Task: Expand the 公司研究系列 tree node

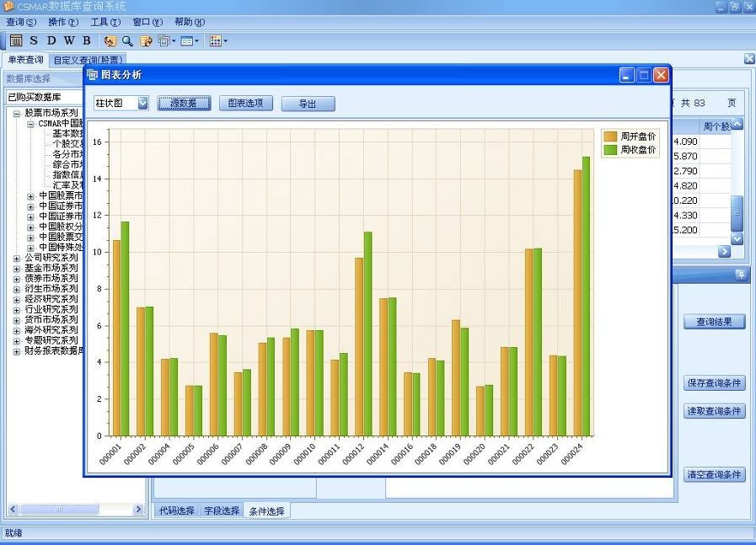Action: pos(17,258)
